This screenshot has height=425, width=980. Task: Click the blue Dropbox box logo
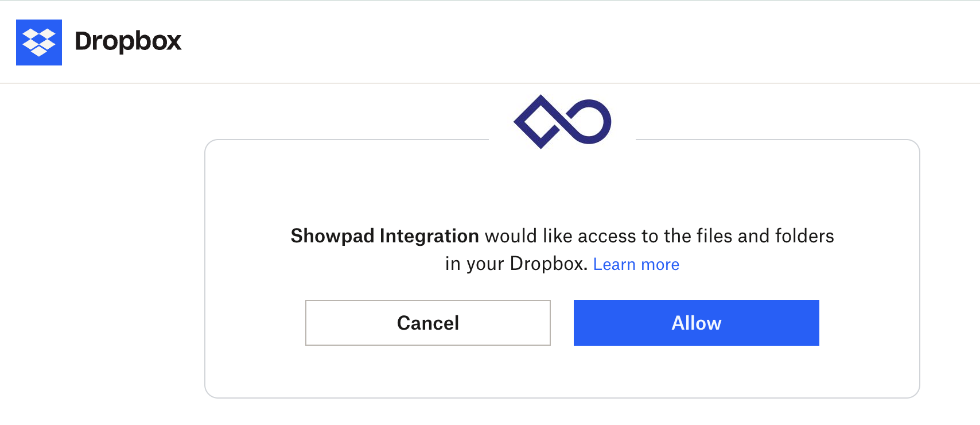click(x=39, y=42)
